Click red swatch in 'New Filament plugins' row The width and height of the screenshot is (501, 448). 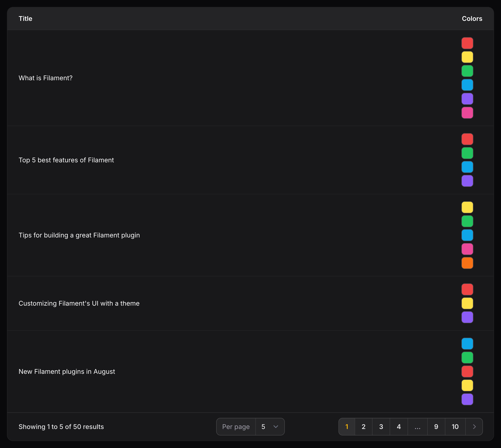467,372
